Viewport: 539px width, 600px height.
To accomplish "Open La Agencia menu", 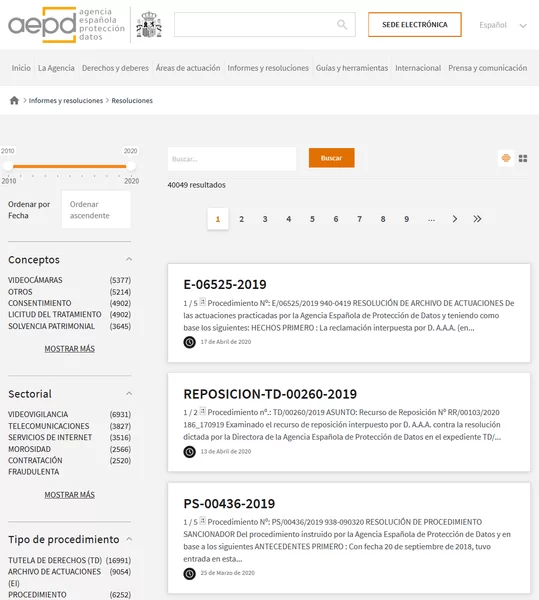I will [x=56, y=68].
